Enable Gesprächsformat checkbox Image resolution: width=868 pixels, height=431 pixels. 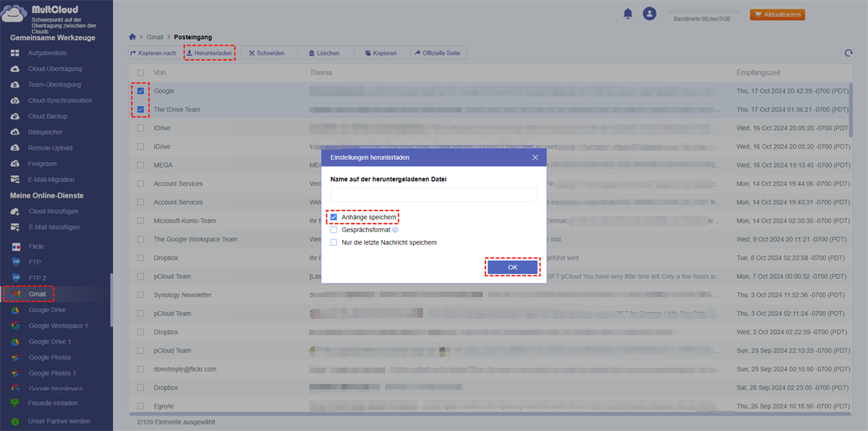[333, 230]
